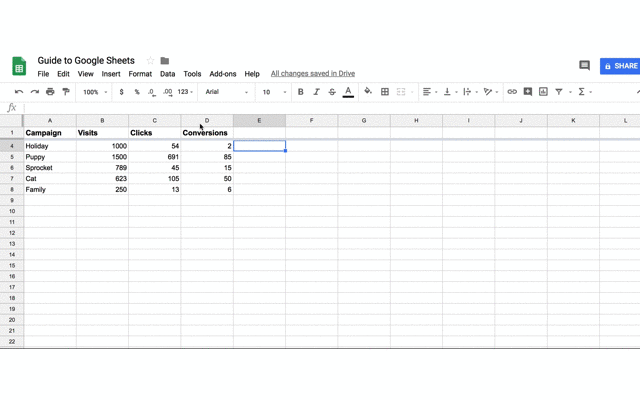This screenshot has width=640, height=400.
Task: Click the blue SHARE button
Action: [x=620, y=66]
